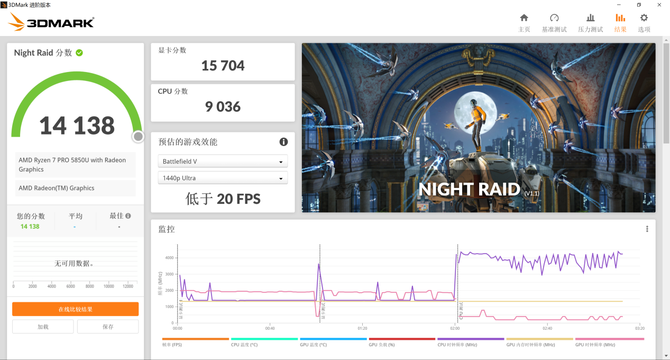Click the 3DMark logo
The width and height of the screenshot is (670, 360).
[x=51, y=22]
